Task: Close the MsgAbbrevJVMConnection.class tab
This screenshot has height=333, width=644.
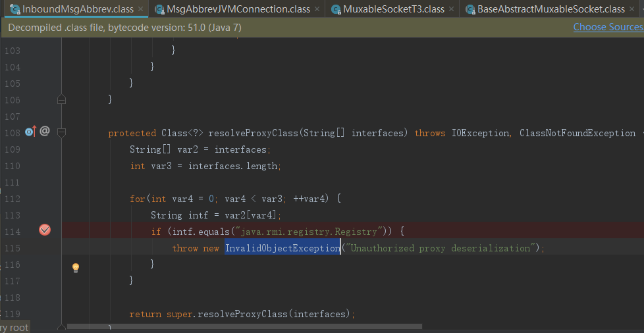Action: pos(317,9)
